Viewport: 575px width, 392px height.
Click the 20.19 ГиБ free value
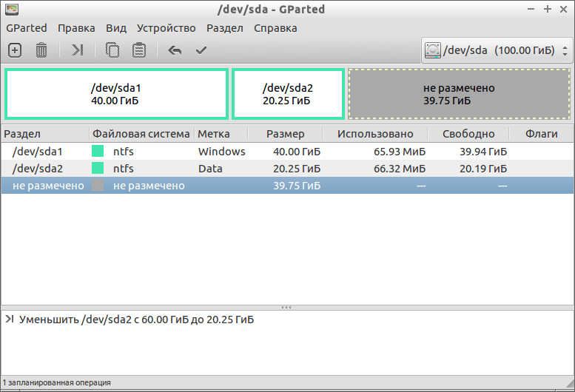coord(483,169)
